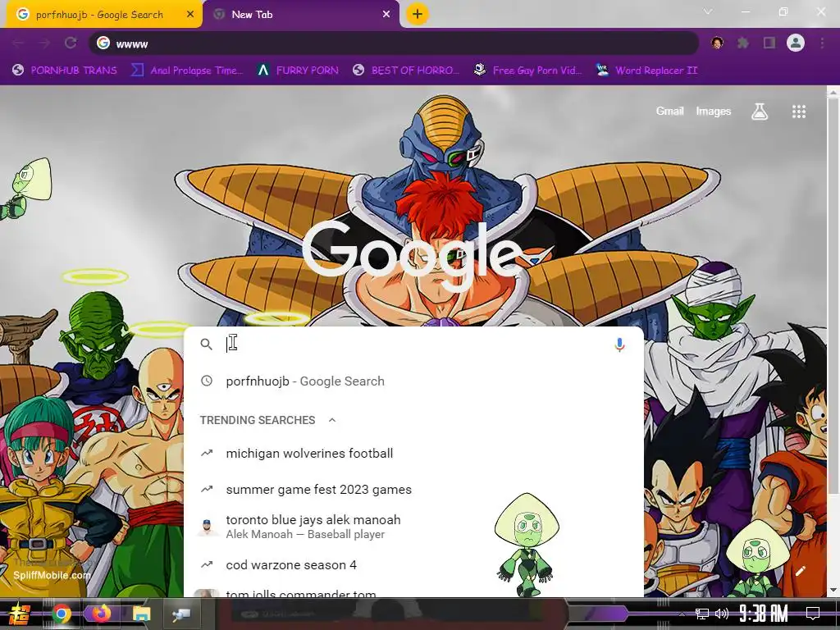The image size is (840, 630).
Task: Open the Chrome three-dot menu
Action: pyautogui.click(x=822, y=43)
